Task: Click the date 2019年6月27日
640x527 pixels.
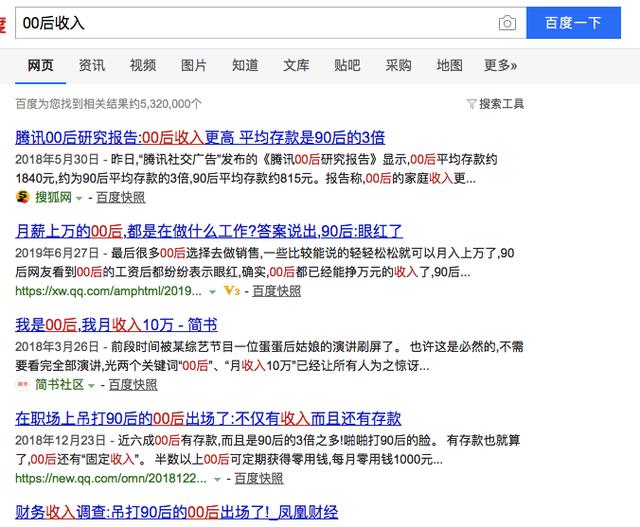Action: point(57,253)
